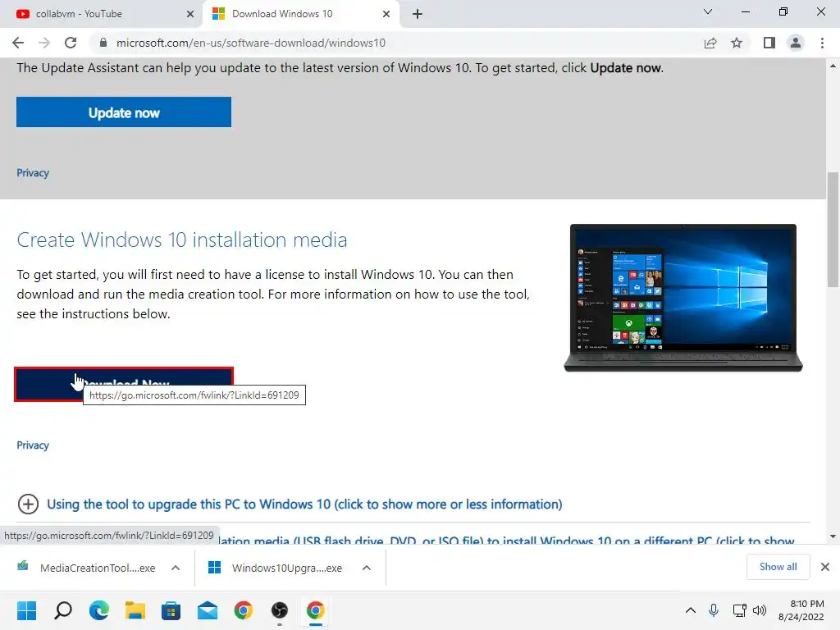Viewport: 840px width, 630px height.
Task: Go forward with the arrow button
Action: click(x=44, y=43)
